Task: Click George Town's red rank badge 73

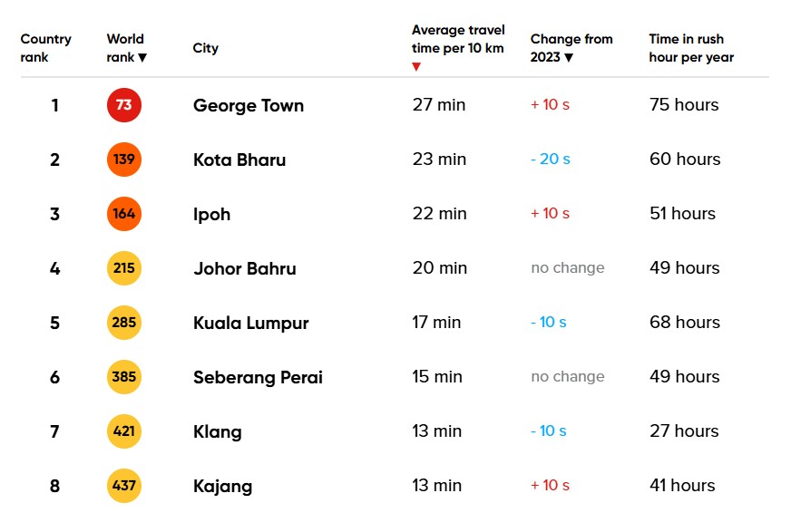Action: [124, 105]
